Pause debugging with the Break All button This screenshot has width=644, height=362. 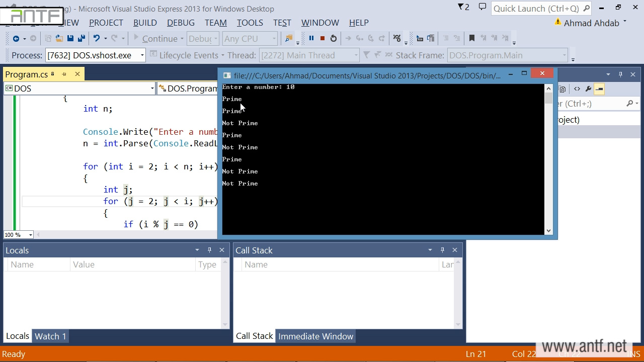pos(311,38)
